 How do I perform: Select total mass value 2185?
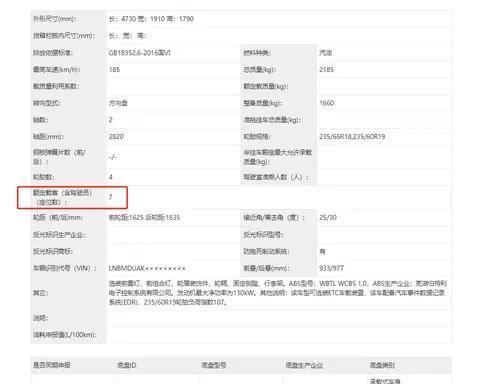point(326,69)
